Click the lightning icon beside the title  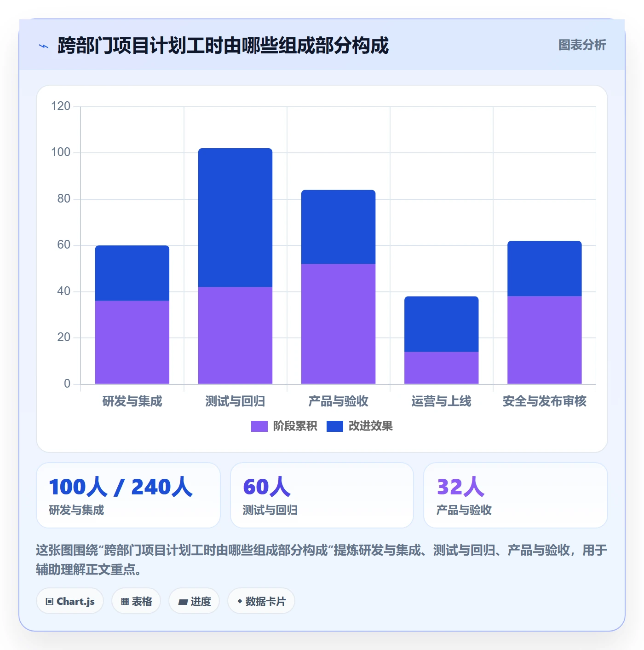click(44, 46)
